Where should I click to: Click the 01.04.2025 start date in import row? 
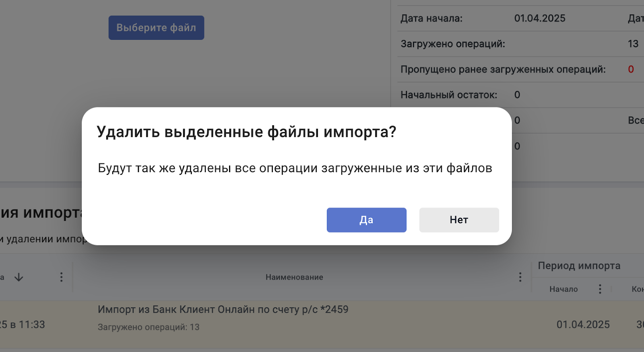coord(583,325)
